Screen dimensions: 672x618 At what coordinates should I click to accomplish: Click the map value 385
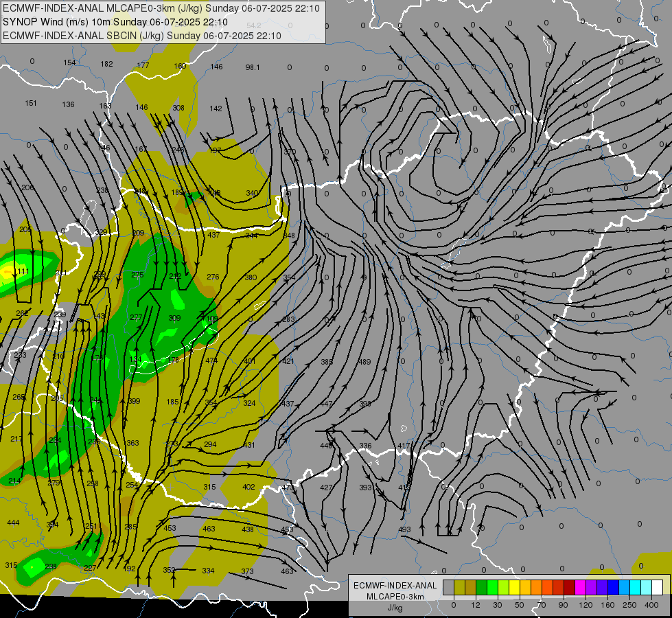pyautogui.click(x=327, y=362)
